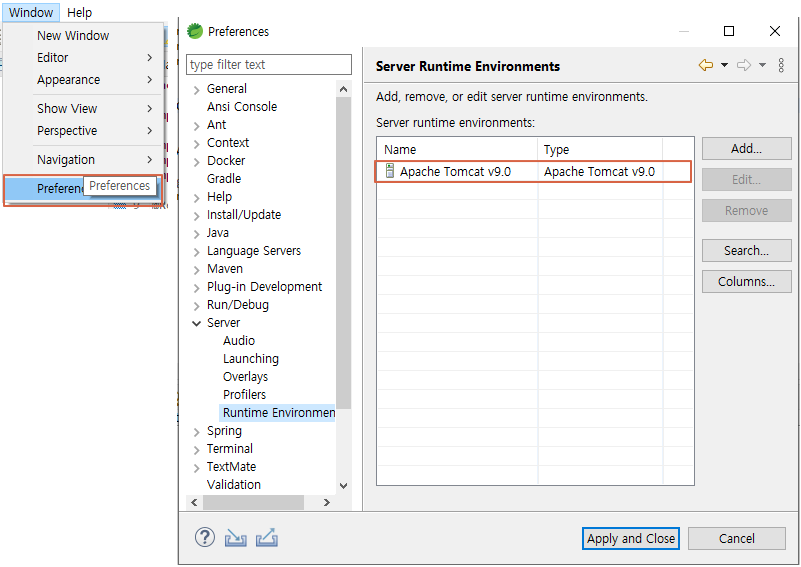Viewport: 801px width, 567px height.
Task: Select TextMate tree item
Action: click(231, 466)
